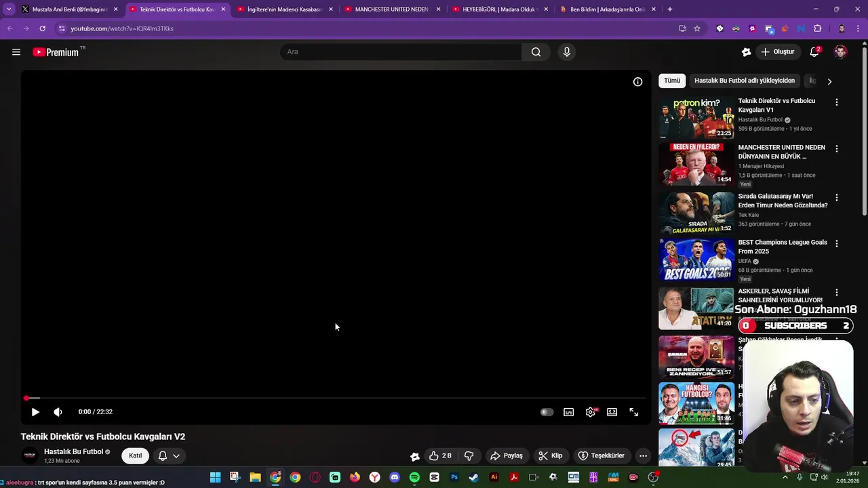Open the browser extensions puzzle icon
The width and height of the screenshot is (868, 488).
click(817, 28)
